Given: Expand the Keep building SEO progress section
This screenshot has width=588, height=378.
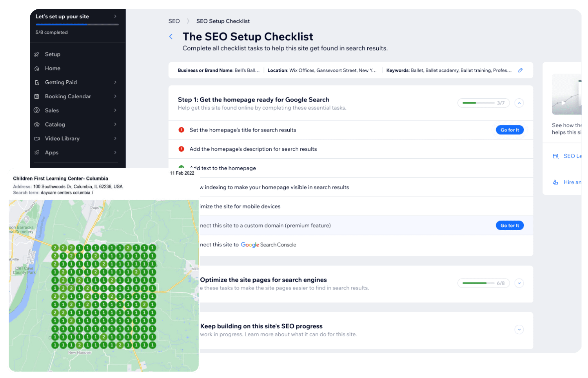Looking at the screenshot, I should coord(519,330).
